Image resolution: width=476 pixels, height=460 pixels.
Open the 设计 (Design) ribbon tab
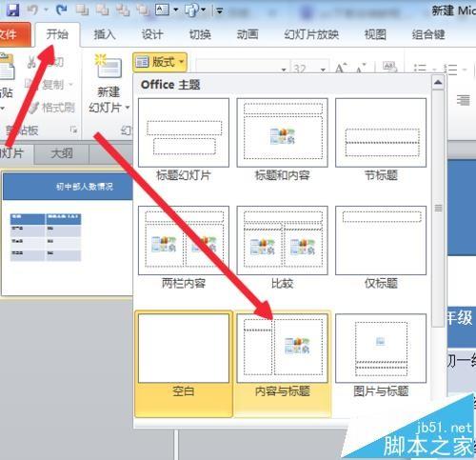152,34
